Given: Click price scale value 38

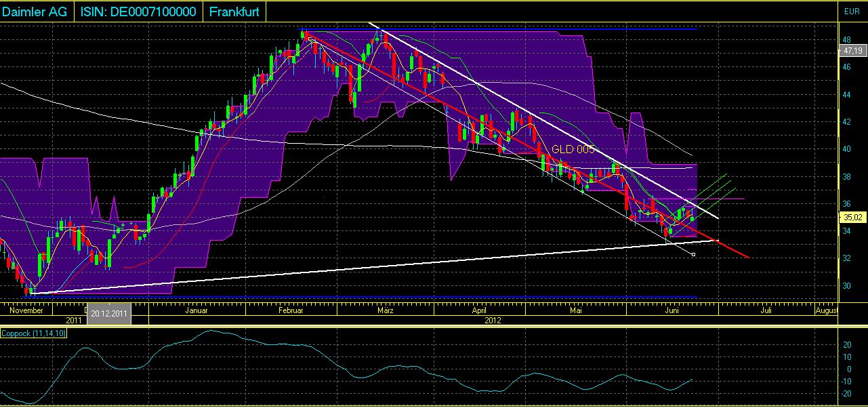Looking at the screenshot, I should pos(847,177).
